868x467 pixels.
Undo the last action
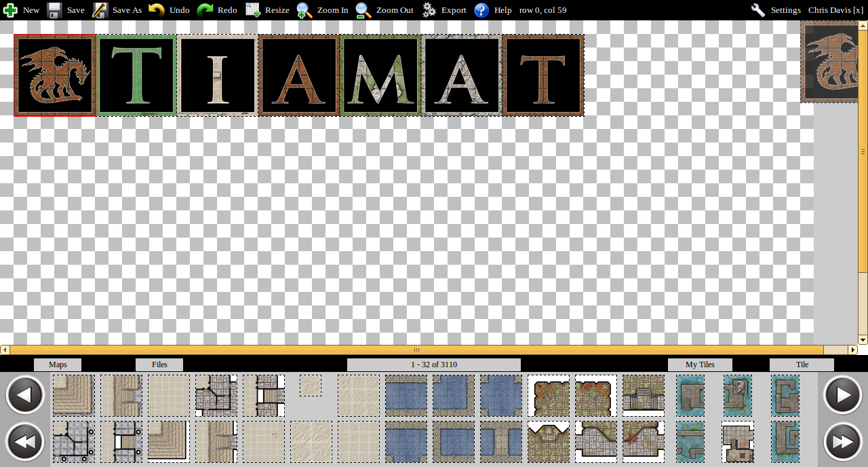(x=169, y=10)
